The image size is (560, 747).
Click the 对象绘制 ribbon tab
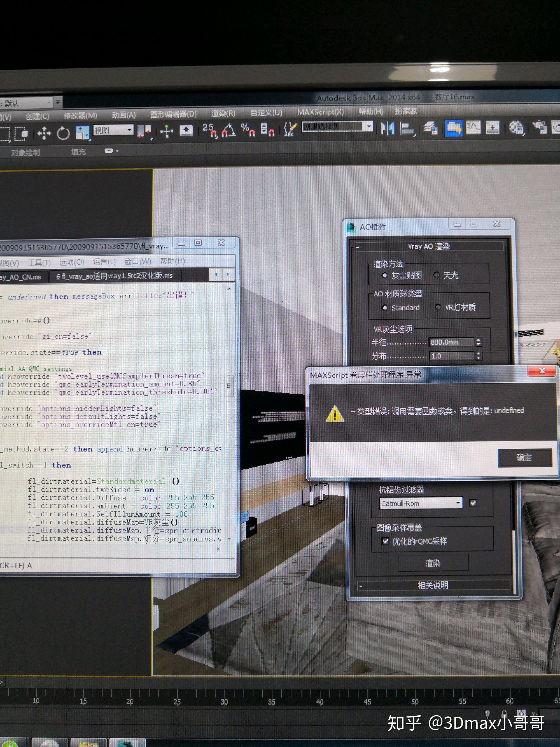point(26,153)
